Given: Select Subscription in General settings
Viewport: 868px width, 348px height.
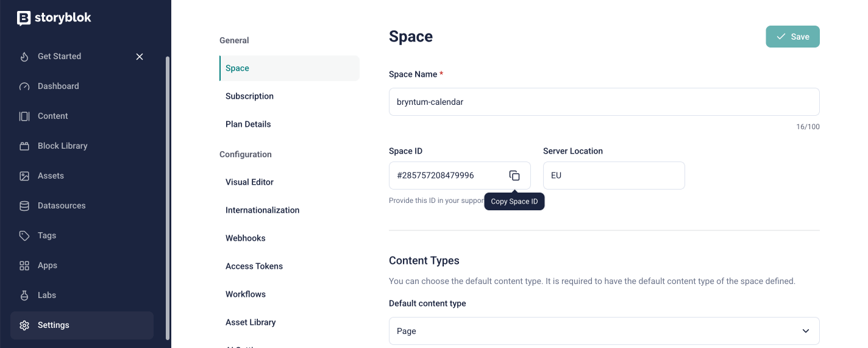Looking at the screenshot, I should [x=249, y=96].
